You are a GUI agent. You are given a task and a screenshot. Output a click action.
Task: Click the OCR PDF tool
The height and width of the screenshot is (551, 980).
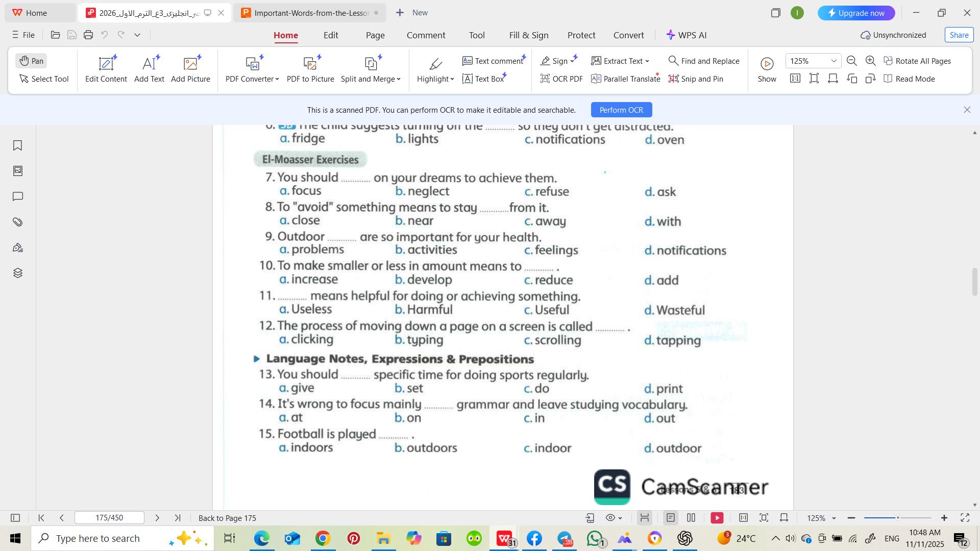561,79
